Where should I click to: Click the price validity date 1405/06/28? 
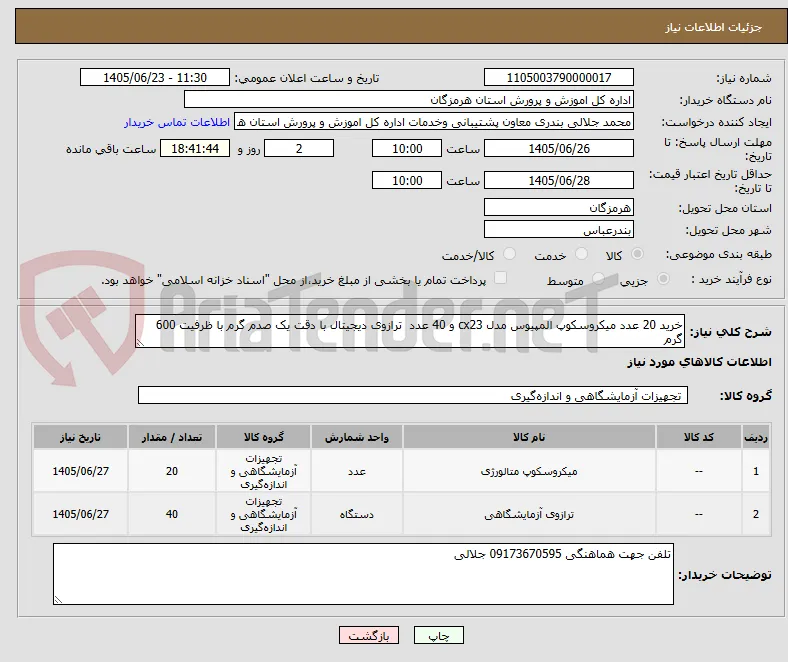click(x=559, y=180)
